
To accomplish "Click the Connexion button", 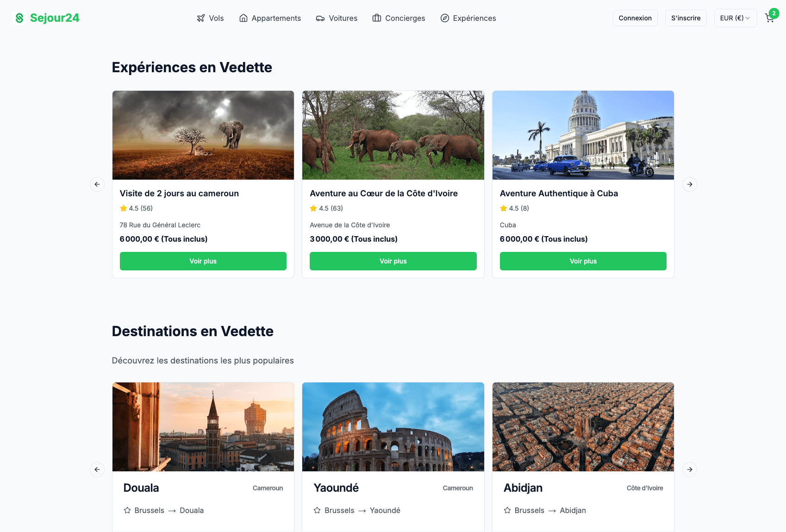I will pyautogui.click(x=635, y=18).
